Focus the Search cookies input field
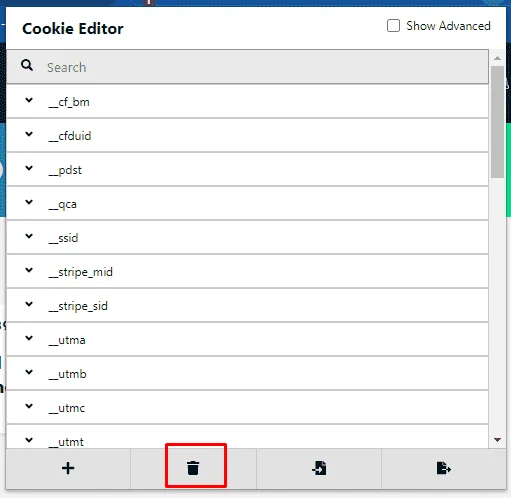511x498 pixels. coord(247,67)
